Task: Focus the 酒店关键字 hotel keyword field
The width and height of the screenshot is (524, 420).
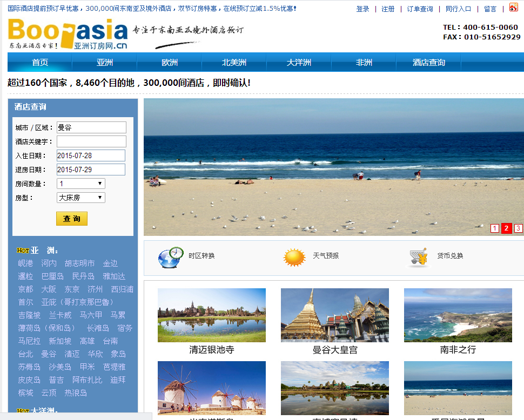Action: coord(91,141)
